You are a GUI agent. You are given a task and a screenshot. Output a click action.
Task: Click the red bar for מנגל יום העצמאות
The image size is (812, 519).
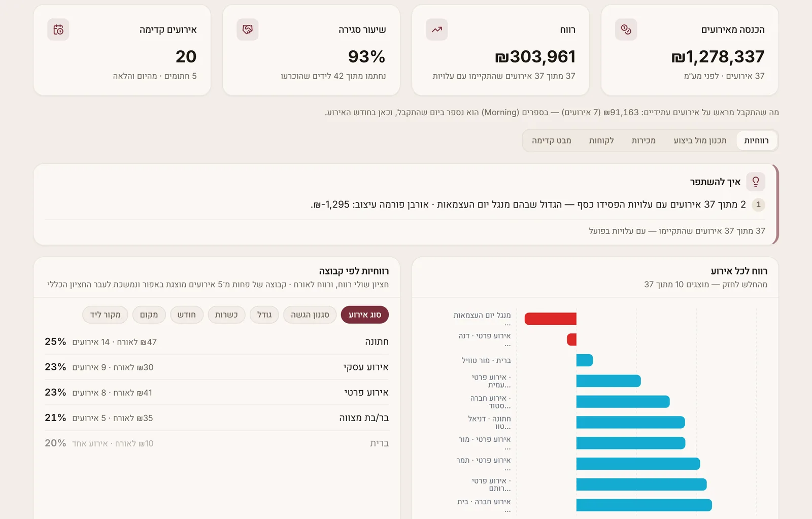(x=551, y=319)
